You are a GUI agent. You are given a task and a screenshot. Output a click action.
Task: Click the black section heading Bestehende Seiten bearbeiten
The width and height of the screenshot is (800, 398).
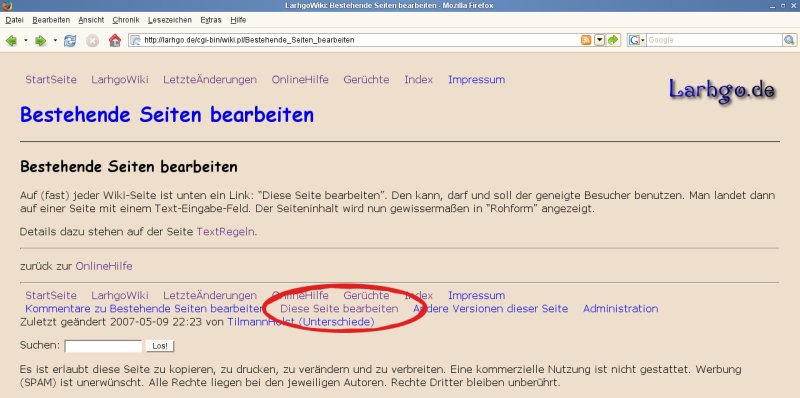[129, 167]
